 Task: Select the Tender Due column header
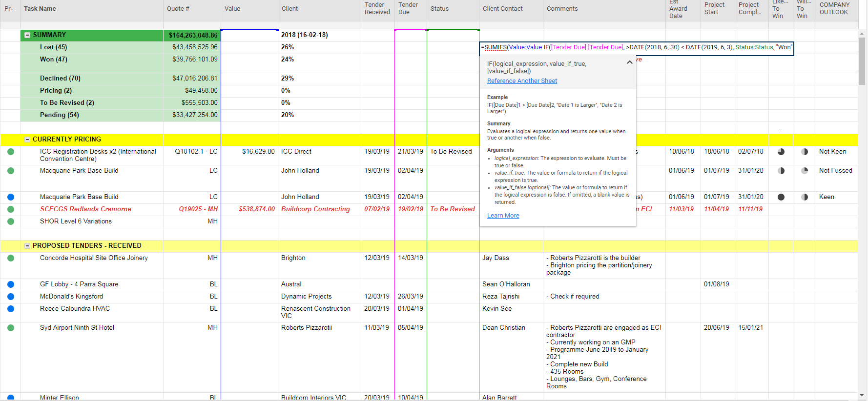411,10
